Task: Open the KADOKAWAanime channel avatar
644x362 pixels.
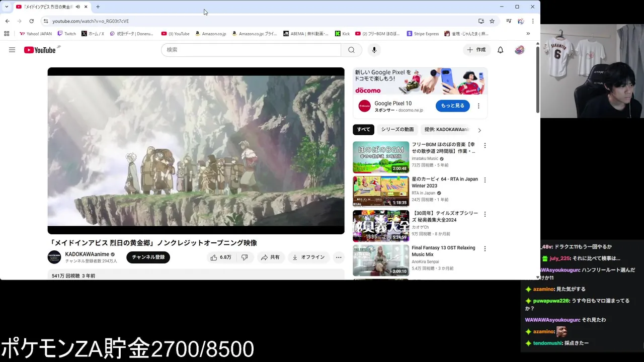Action: click(x=54, y=257)
